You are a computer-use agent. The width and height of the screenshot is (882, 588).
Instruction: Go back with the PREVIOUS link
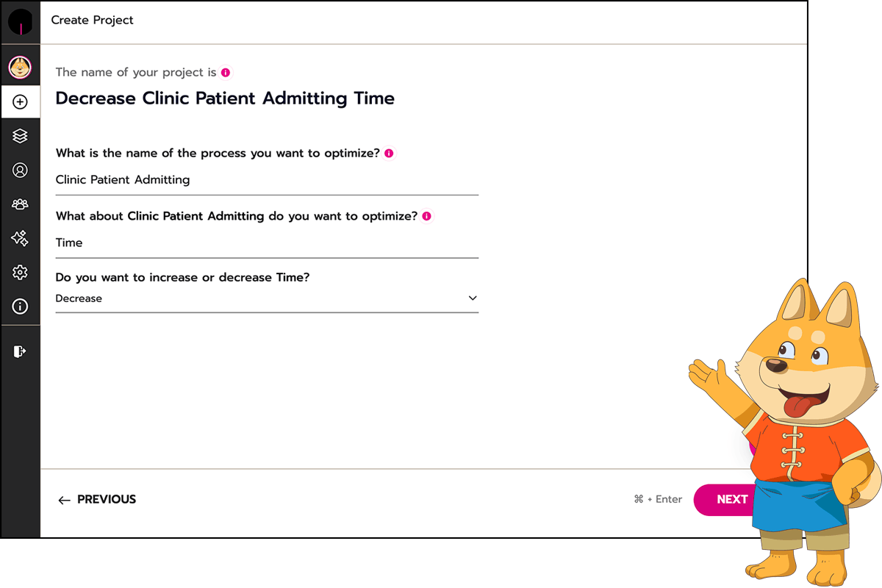(x=97, y=500)
